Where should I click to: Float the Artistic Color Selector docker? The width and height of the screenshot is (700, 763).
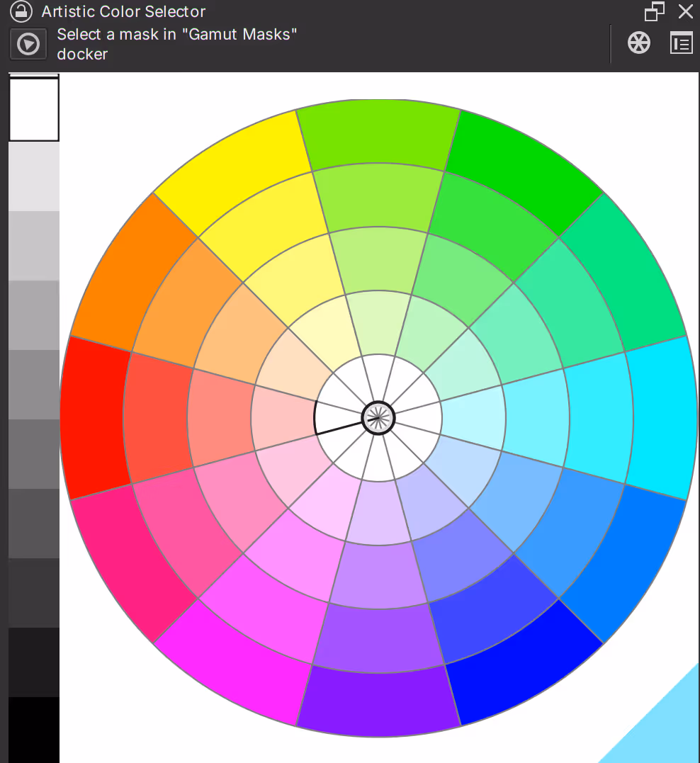655,11
